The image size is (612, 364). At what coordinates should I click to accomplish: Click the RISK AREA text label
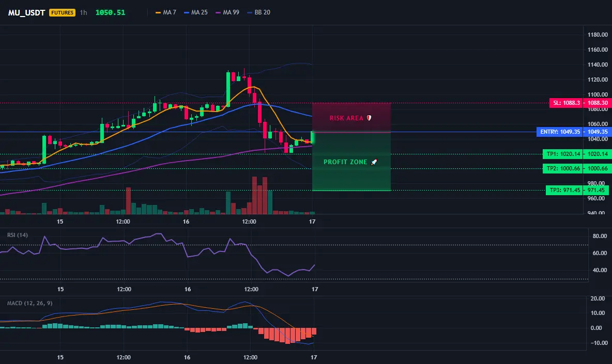(x=346, y=118)
